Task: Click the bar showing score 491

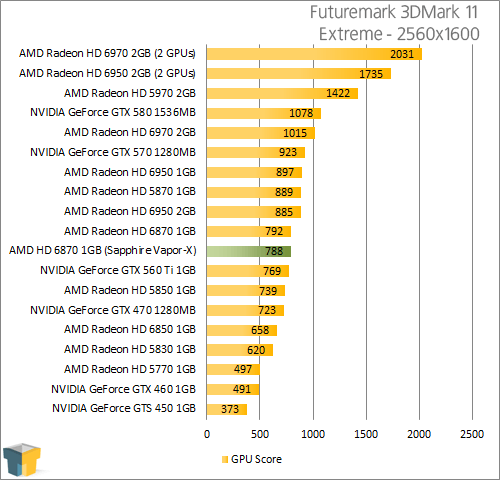Action: coord(233,389)
